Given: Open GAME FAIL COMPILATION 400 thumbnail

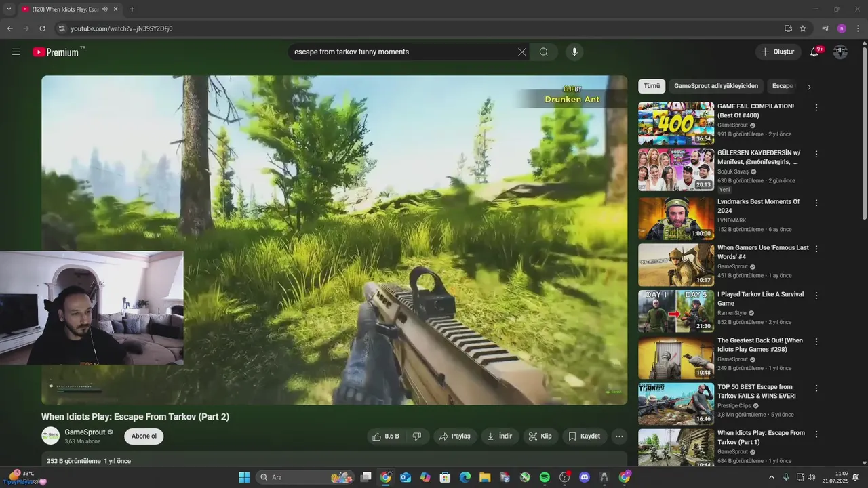Looking at the screenshot, I should [676, 123].
